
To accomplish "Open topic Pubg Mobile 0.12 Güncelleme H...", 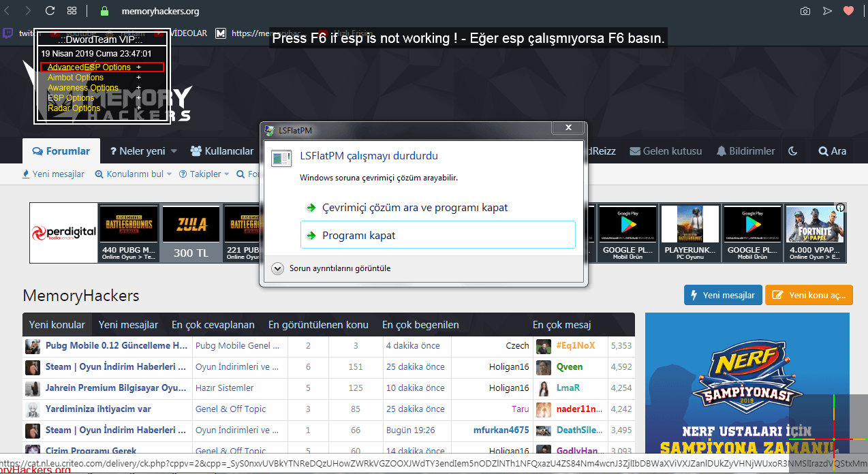I will tap(117, 346).
